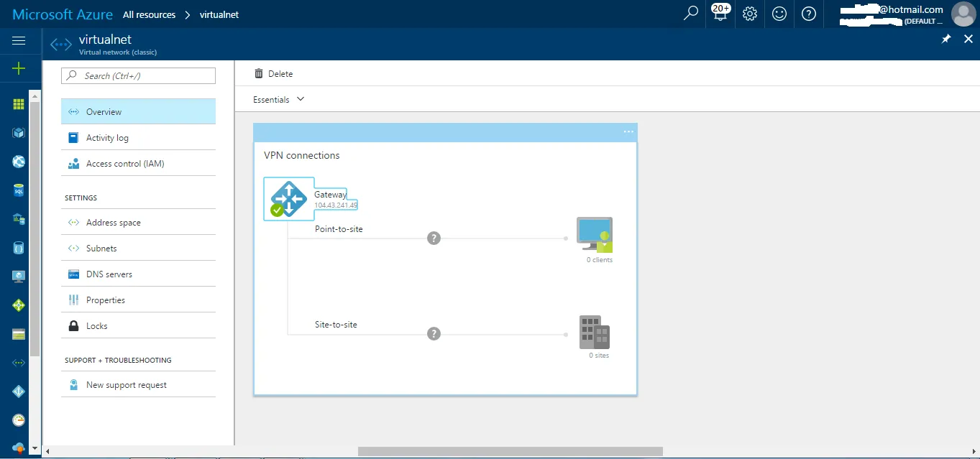Open All resources grid icon in sidebar
The image size is (980, 459).
point(19,104)
